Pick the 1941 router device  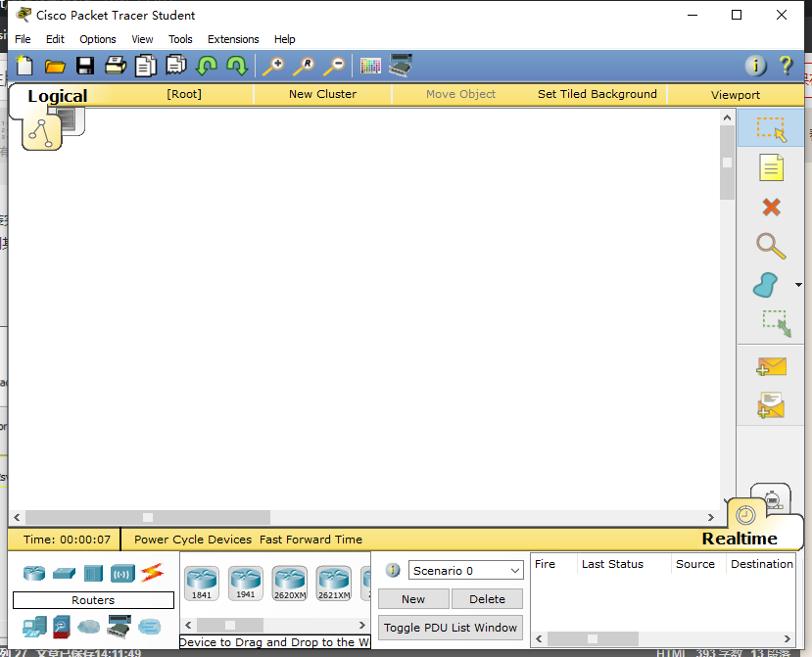[x=246, y=583]
